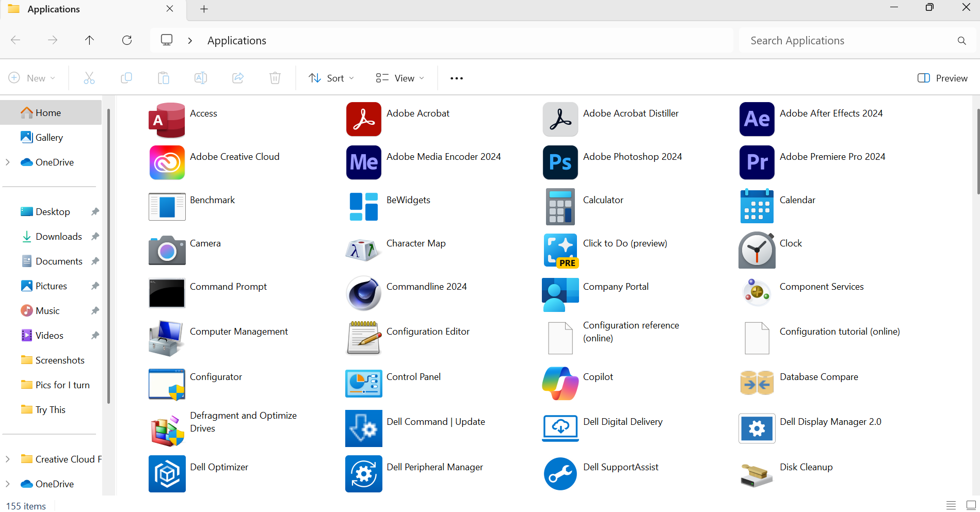Open the Adobe Photoshop 2024 icon
The width and height of the screenshot is (980, 512).
[560, 162]
